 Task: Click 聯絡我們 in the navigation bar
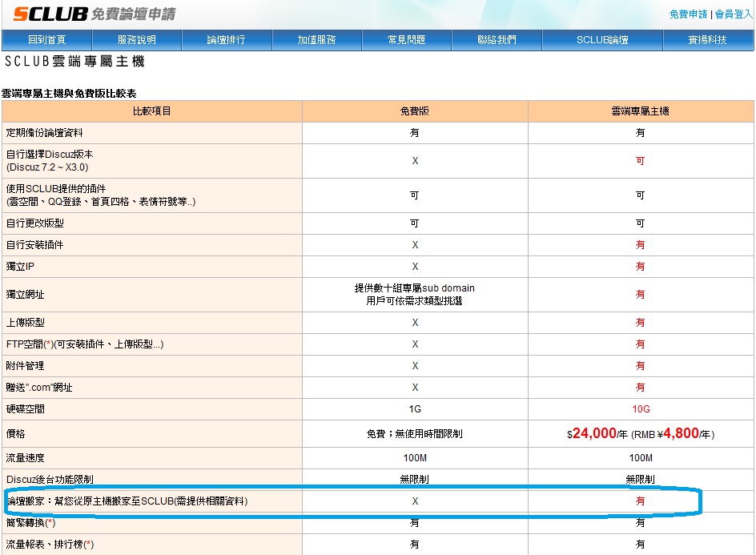[x=497, y=40]
